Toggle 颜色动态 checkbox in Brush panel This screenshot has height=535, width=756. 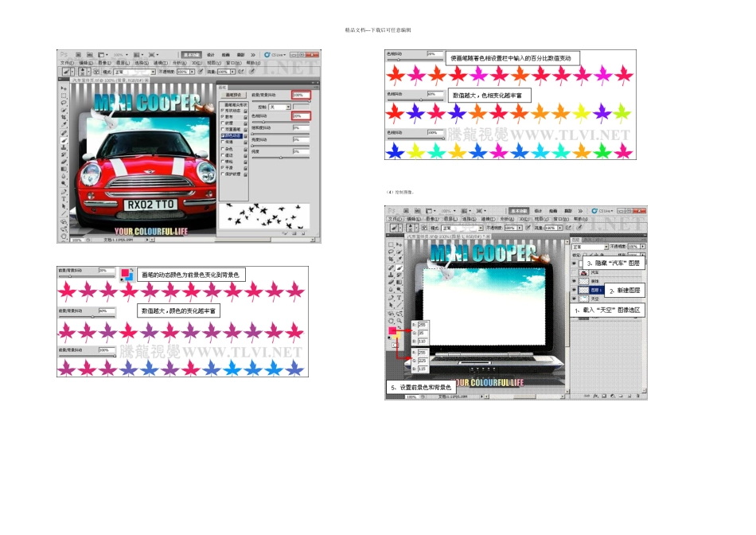coord(222,135)
